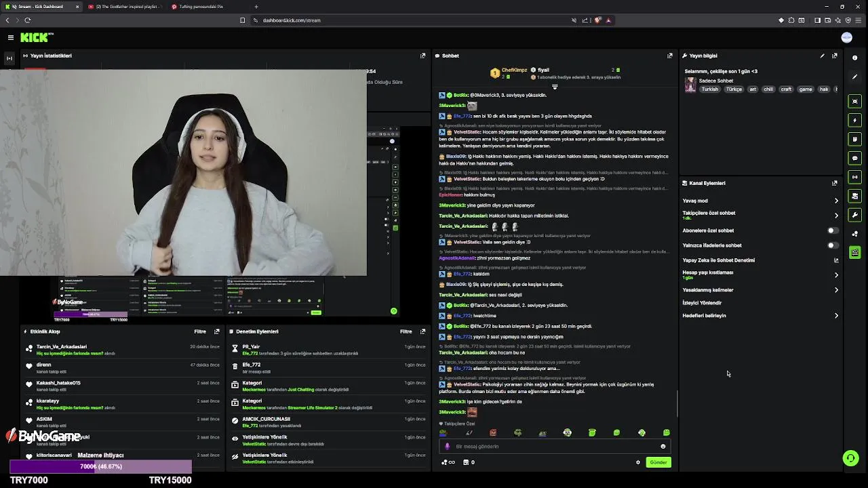Pop out the Yayın bilgisi panel
Screen dimensions: 868x488
pyautogui.click(x=834, y=56)
